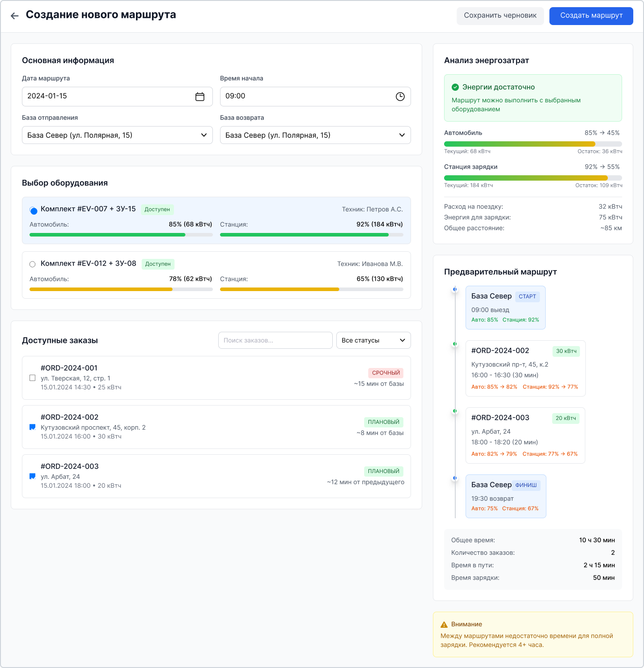Viewport: 644px width, 668px height.
Task: Click the #ORD-2024-003 timeline marker dot
Action: (x=455, y=411)
